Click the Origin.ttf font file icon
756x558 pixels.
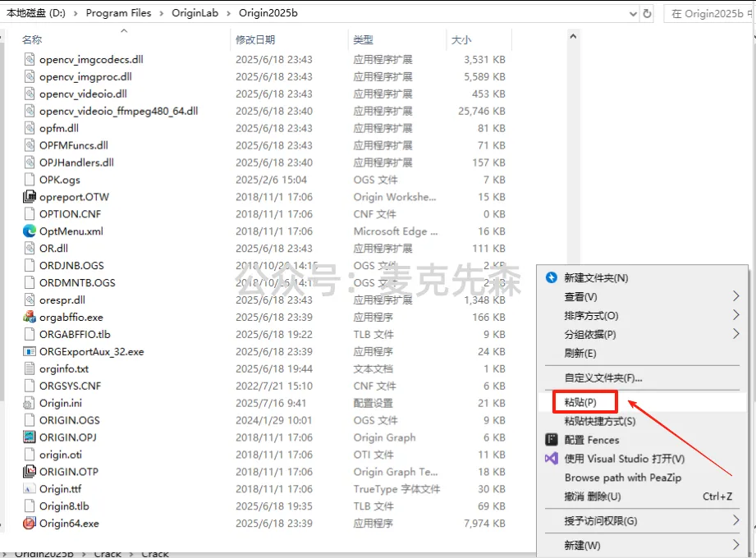coord(30,488)
